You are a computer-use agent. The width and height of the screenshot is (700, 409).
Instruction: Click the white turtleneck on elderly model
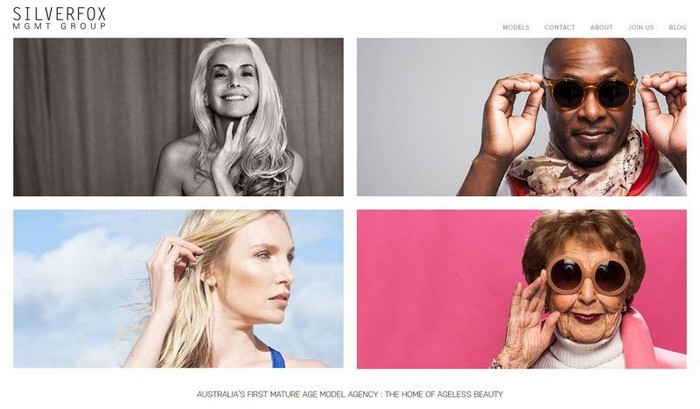[x=583, y=351]
